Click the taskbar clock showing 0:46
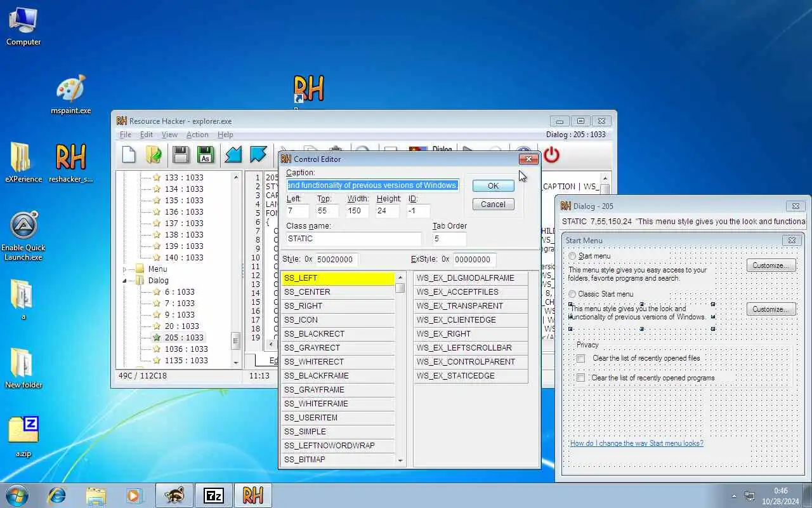The width and height of the screenshot is (812, 508). tap(780, 491)
